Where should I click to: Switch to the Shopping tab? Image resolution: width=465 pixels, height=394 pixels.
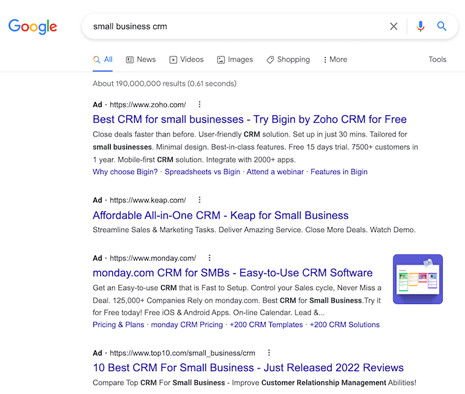coord(288,59)
